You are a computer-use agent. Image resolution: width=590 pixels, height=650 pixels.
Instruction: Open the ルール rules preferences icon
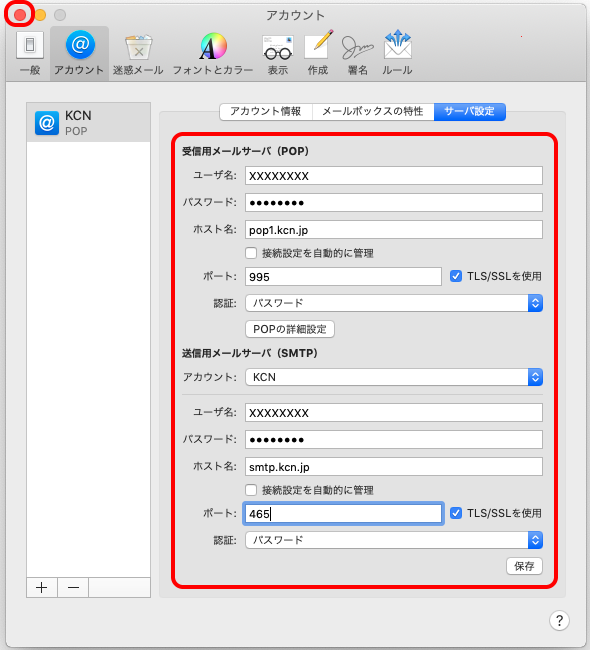click(397, 53)
